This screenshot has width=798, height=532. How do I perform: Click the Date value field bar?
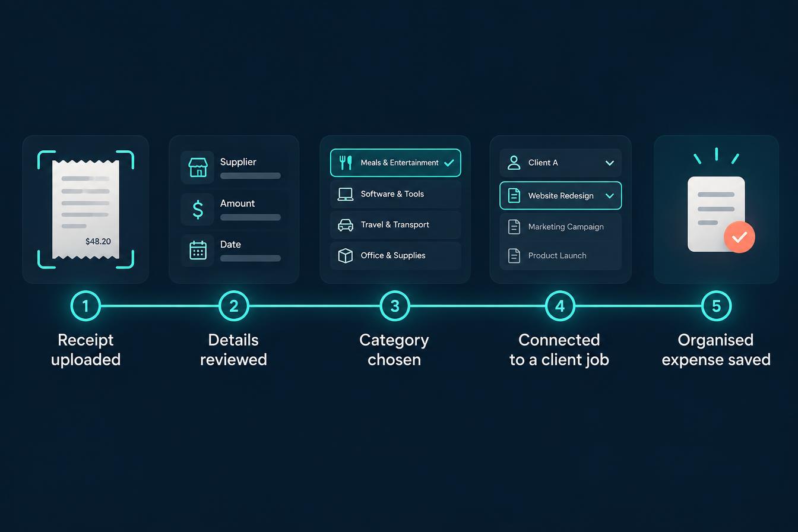pos(251,258)
